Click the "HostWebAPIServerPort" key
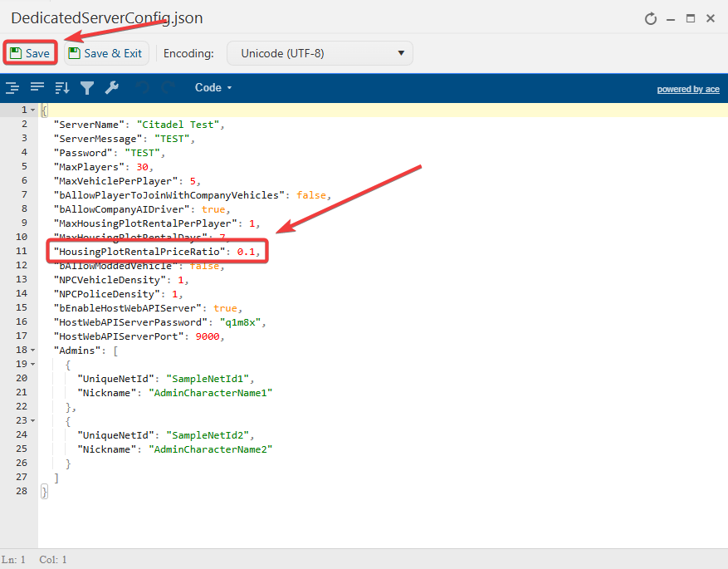This screenshot has width=728, height=569. coord(119,336)
